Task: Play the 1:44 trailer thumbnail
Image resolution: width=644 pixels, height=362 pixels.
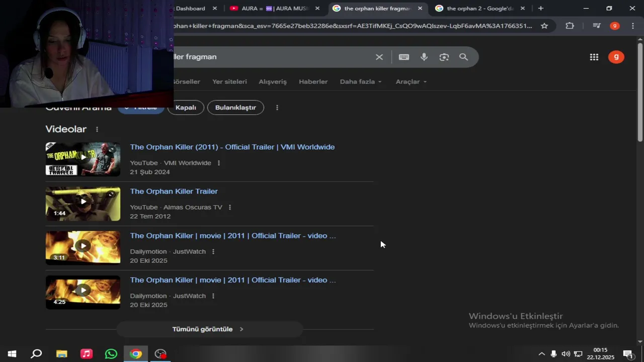Action: click(83, 204)
